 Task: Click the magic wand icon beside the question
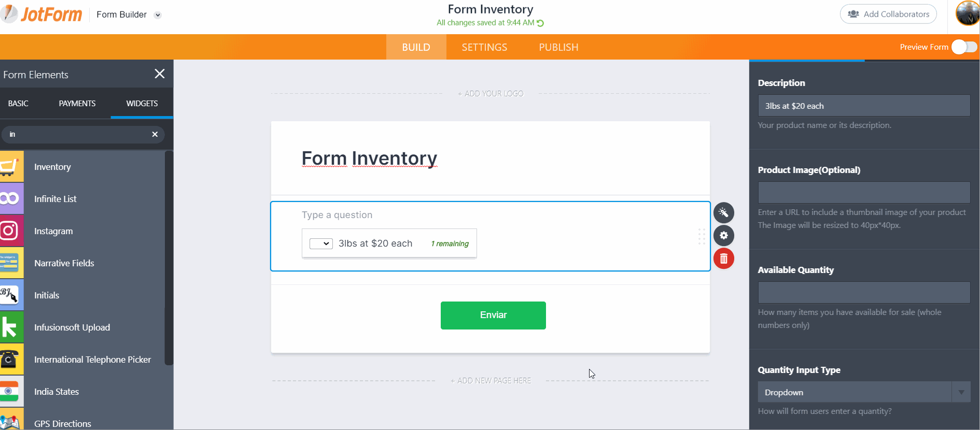[x=724, y=212]
